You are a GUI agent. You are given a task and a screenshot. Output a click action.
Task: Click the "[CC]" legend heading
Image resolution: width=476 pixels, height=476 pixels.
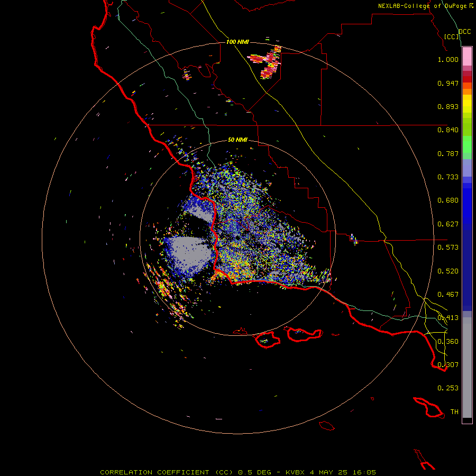(452, 36)
